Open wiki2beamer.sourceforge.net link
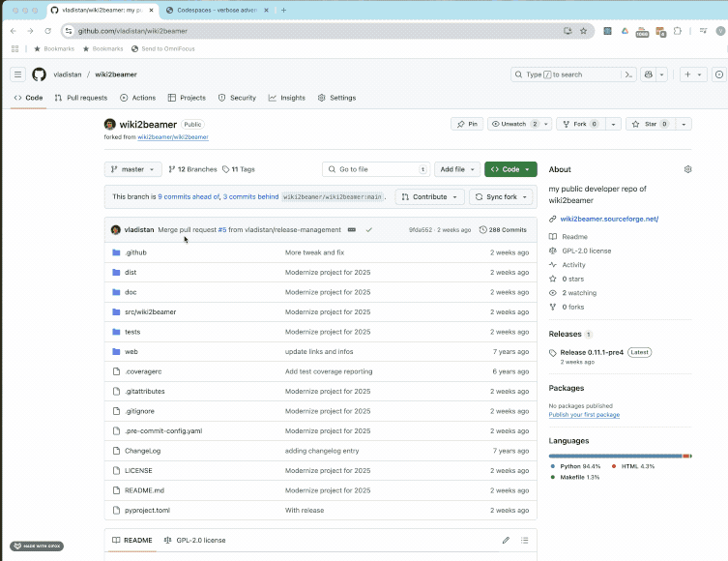728x561 pixels. (609, 220)
